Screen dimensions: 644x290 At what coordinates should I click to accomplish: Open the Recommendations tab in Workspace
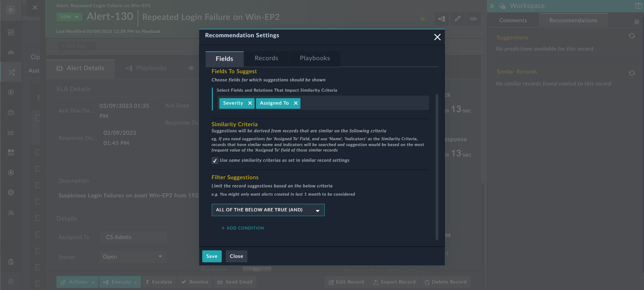[x=573, y=21]
